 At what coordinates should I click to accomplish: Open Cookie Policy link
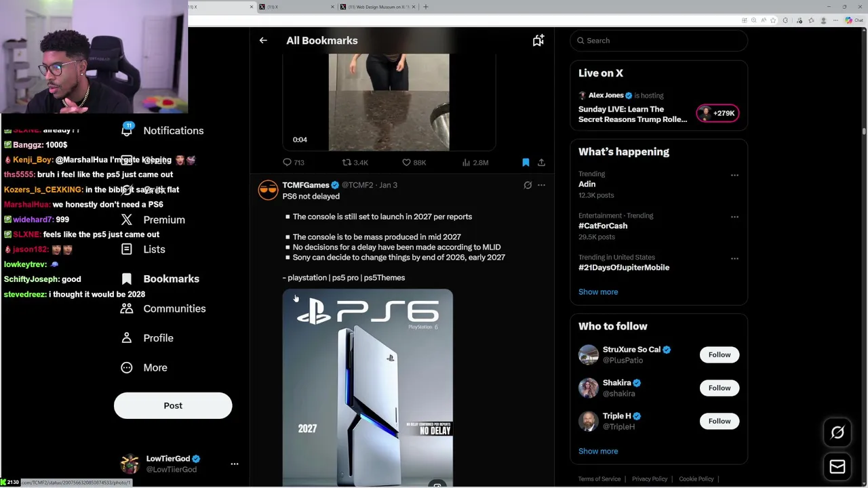click(x=696, y=479)
